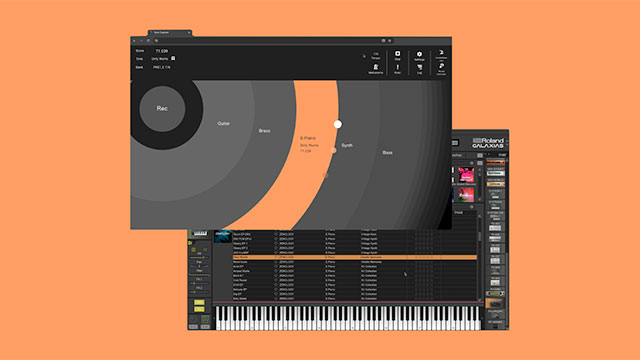Click the Score value text

point(162,51)
